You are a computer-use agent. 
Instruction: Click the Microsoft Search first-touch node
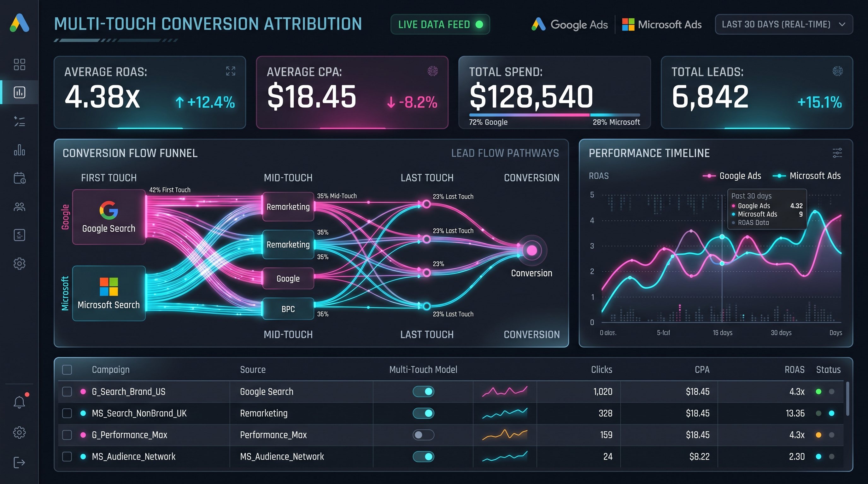coord(109,293)
